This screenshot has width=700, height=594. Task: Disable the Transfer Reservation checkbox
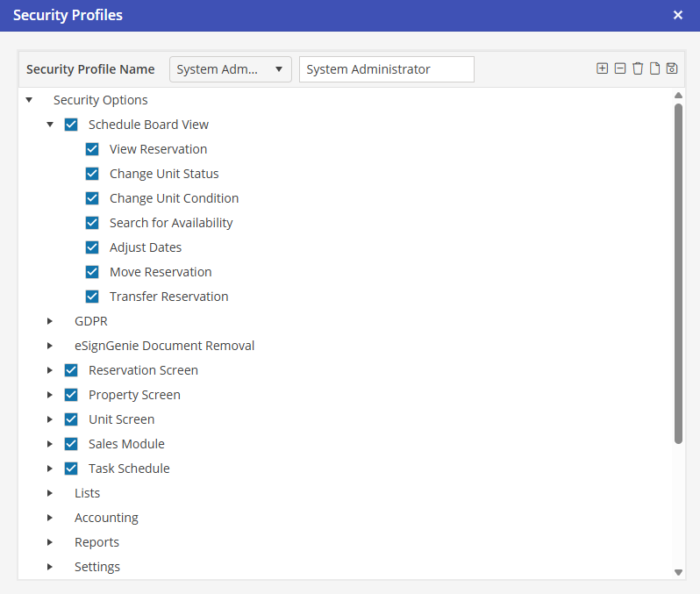pyautogui.click(x=92, y=297)
